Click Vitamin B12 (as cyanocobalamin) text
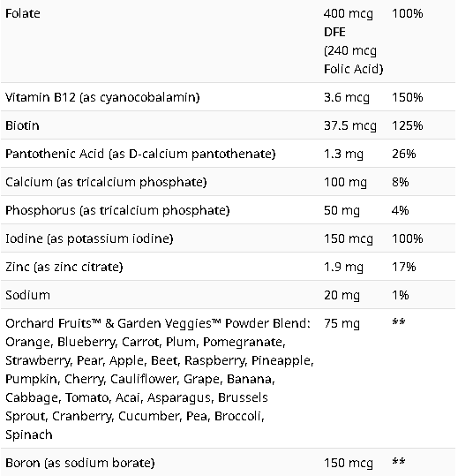Viewport: 473px width, 476px height. (102, 97)
